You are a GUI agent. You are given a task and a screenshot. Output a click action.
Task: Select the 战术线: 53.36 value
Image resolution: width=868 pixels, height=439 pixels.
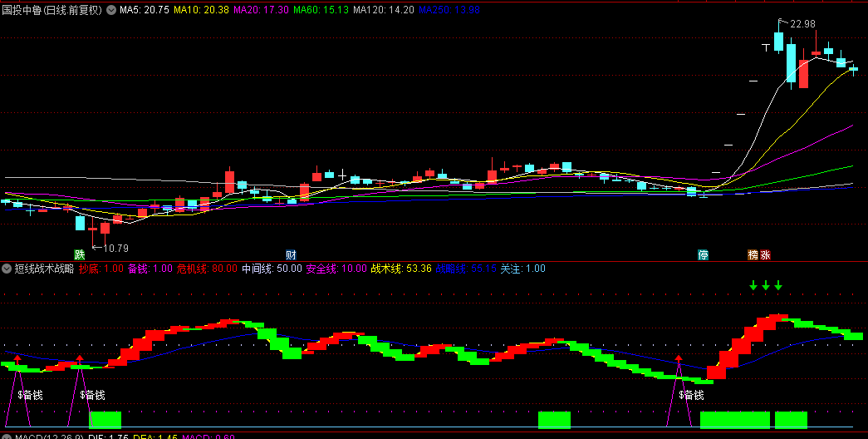tap(401, 269)
